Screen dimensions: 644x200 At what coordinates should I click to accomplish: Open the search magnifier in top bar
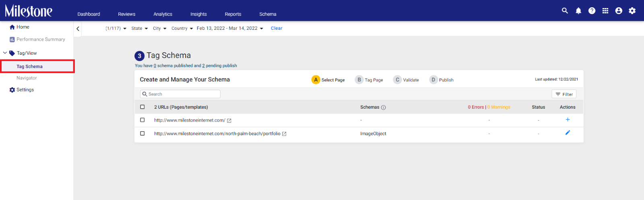565,11
